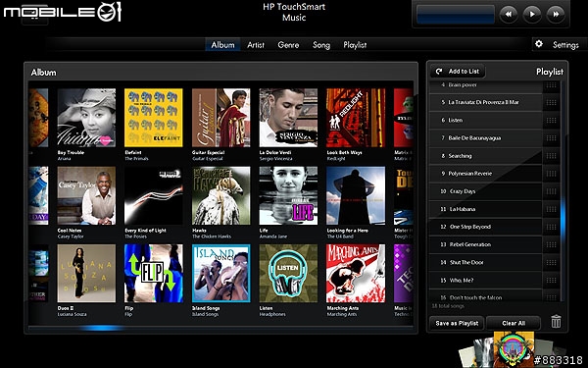
Task: Select playlist song Searching
Action: tap(486, 156)
